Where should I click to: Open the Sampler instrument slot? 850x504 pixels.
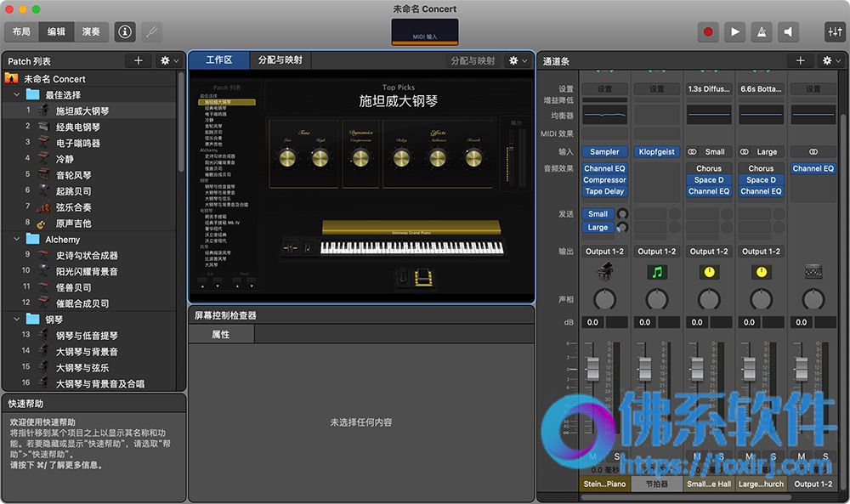coord(604,152)
